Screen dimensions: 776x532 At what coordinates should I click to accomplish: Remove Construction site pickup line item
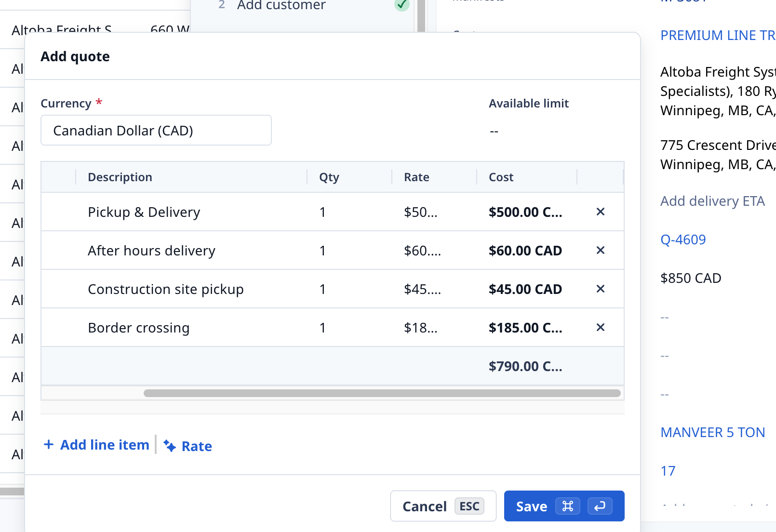[x=600, y=289]
